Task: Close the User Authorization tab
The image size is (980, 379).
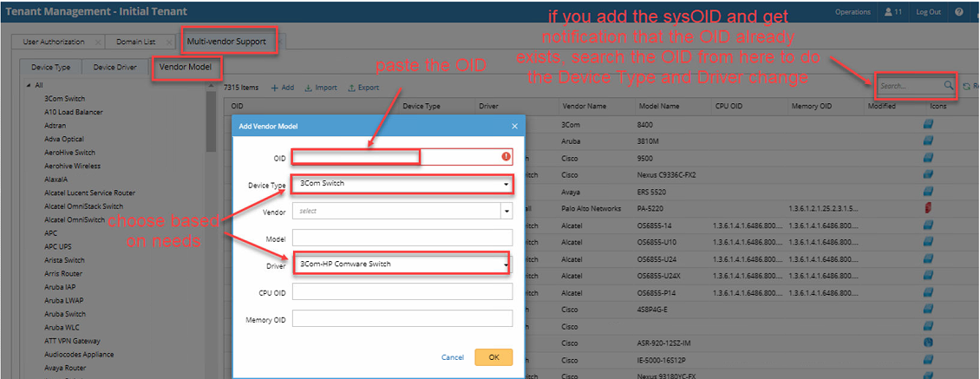Action: [97, 42]
